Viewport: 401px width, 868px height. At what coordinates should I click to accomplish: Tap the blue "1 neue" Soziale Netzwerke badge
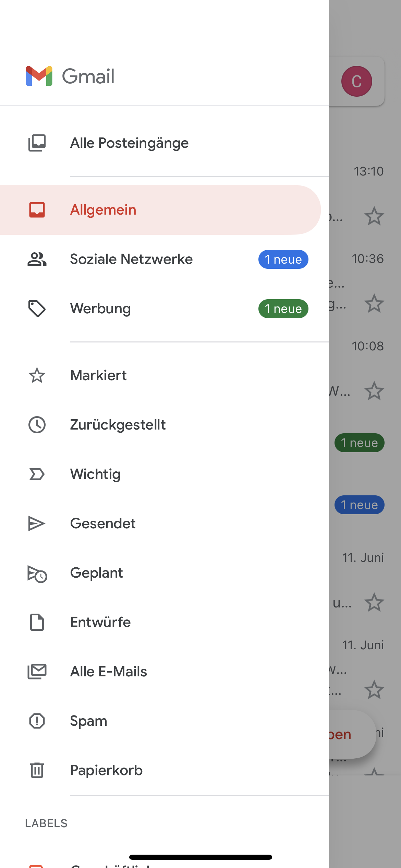[283, 260]
